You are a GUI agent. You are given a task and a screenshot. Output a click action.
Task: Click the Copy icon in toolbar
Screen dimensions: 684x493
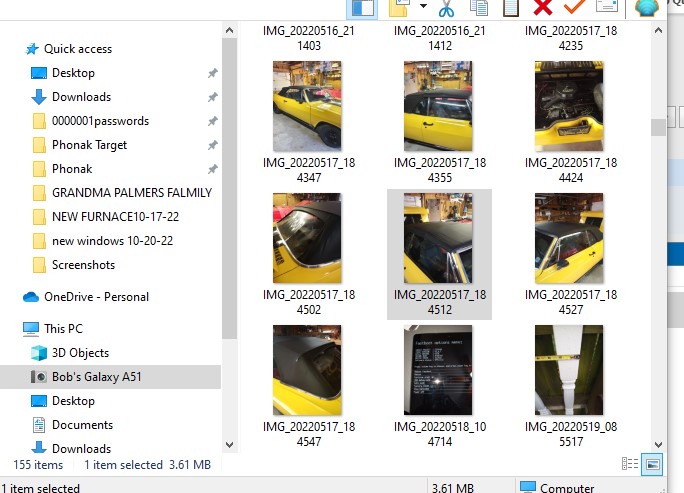point(479,8)
